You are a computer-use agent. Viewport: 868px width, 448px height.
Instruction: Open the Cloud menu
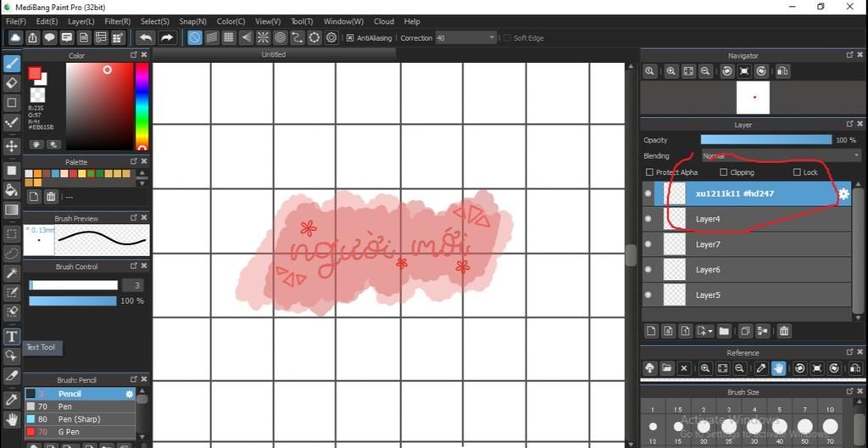click(384, 21)
